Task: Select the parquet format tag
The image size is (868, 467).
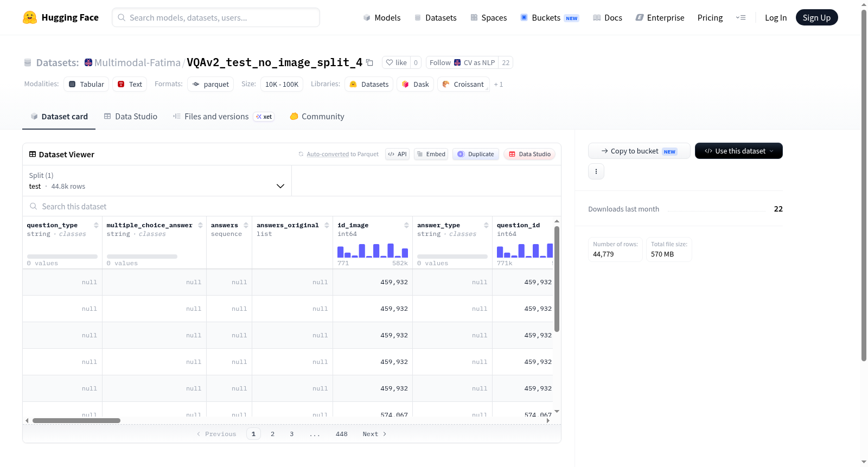Action: (210, 84)
